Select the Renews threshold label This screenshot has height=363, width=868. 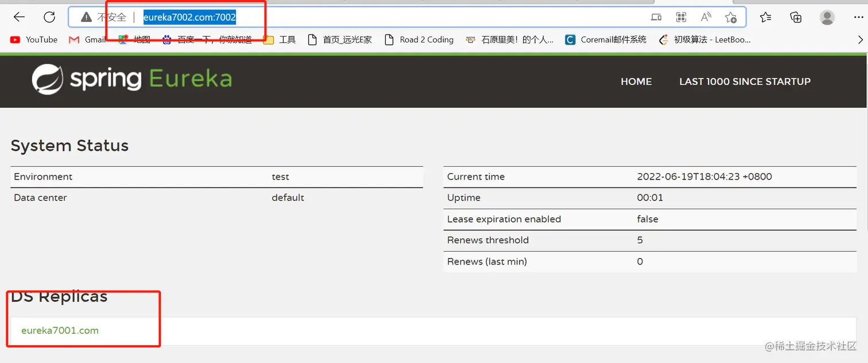[x=488, y=240]
